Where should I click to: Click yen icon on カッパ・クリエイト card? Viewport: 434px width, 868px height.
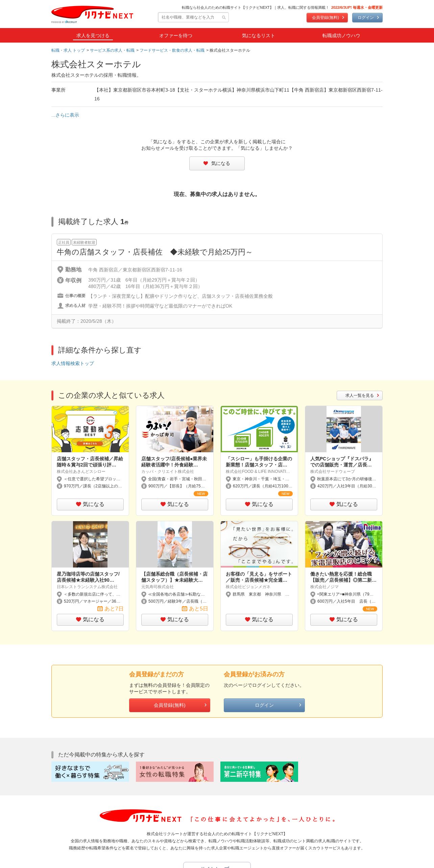click(x=144, y=486)
